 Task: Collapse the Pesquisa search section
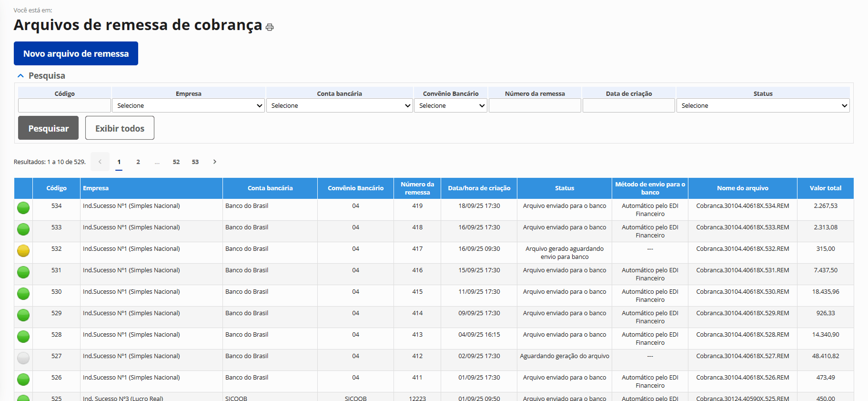(x=21, y=76)
